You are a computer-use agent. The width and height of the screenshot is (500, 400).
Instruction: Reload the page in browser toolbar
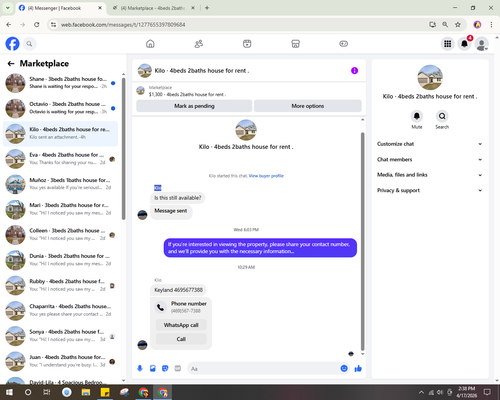pyautogui.click(x=37, y=24)
